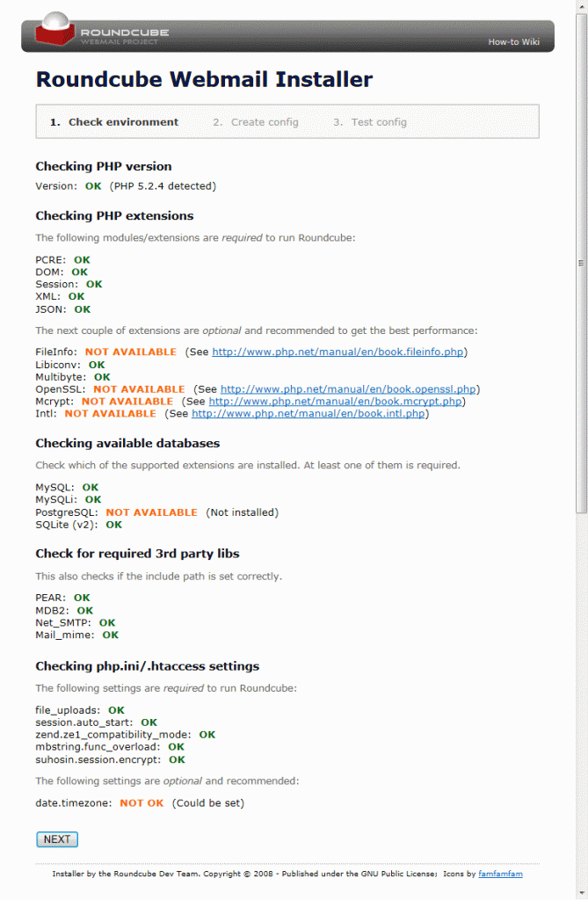This screenshot has height=900, width=588.
Task: Click the empty scrollbar track below thumb
Action: [x=582, y=700]
